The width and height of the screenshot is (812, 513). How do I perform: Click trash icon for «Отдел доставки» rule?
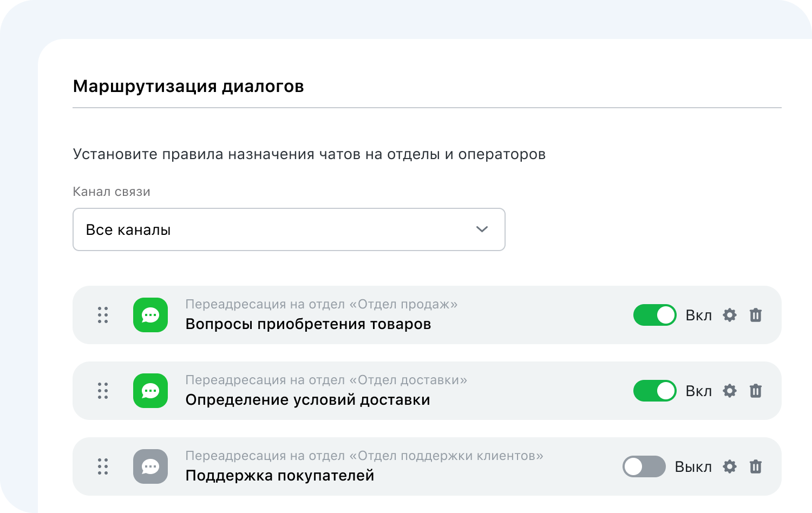coord(756,391)
